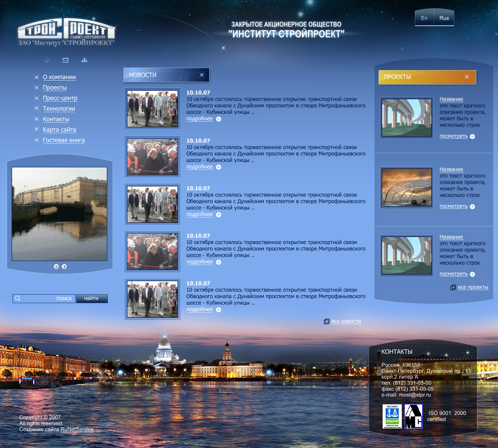The width and height of the screenshot is (498, 448).
Task: Click the "найти" search button
Action: coord(92,299)
